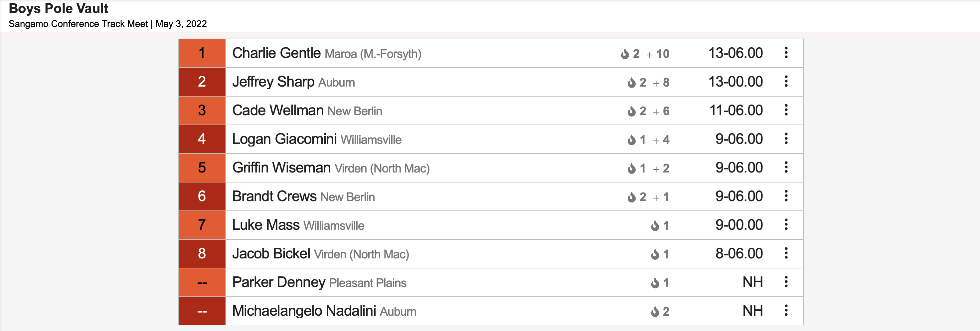Open the options menu for Michaelangelo Nadalini
This screenshot has height=331, width=980.
pyautogui.click(x=786, y=310)
